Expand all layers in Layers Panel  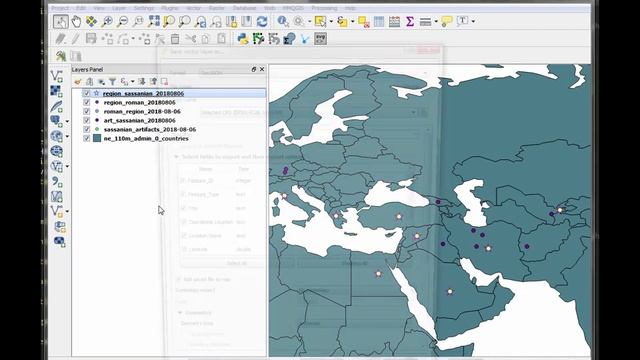(x=142, y=82)
